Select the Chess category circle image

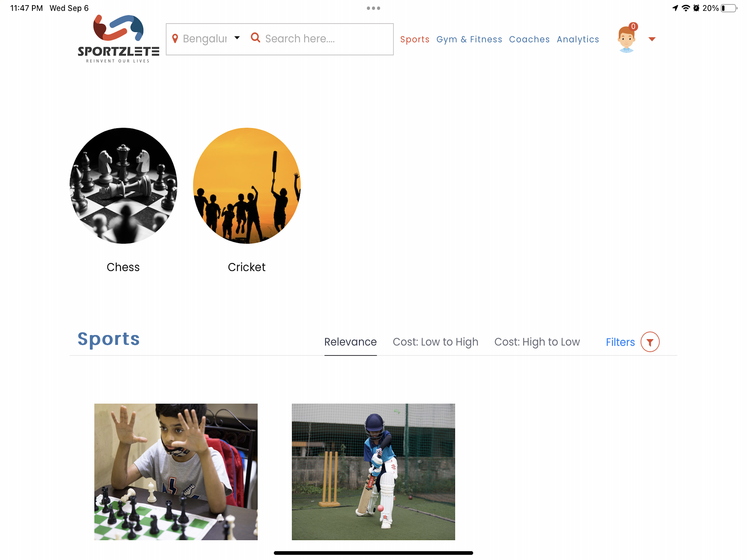(x=123, y=185)
